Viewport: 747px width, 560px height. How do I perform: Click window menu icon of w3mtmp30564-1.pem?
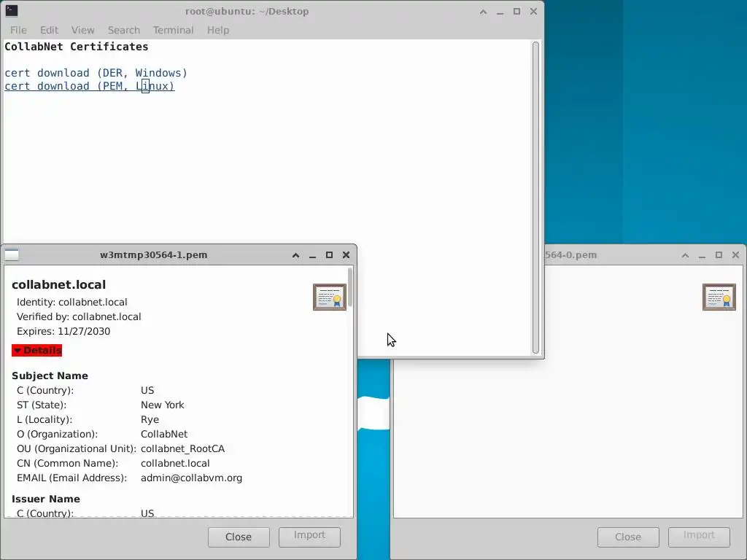(x=12, y=254)
